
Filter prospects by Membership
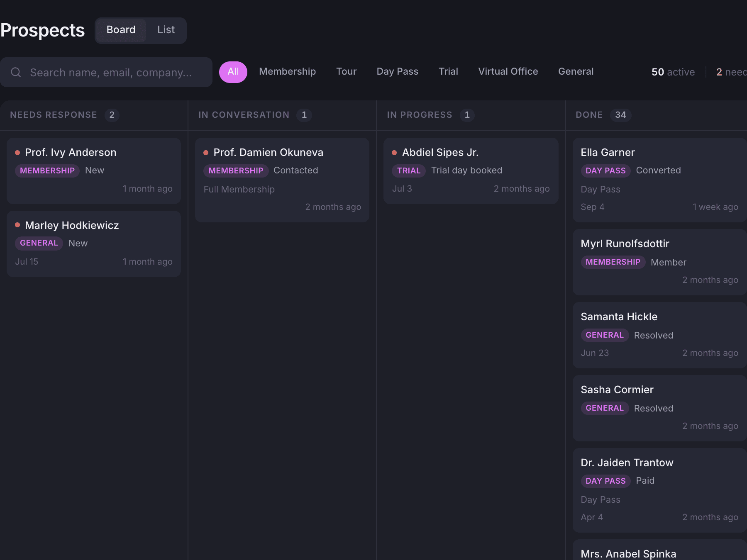(287, 72)
